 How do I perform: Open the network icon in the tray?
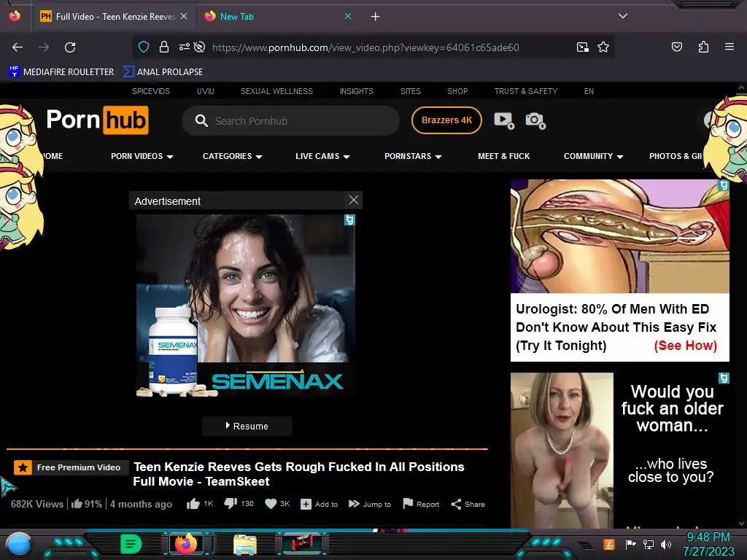pyautogui.click(x=649, y=544)
